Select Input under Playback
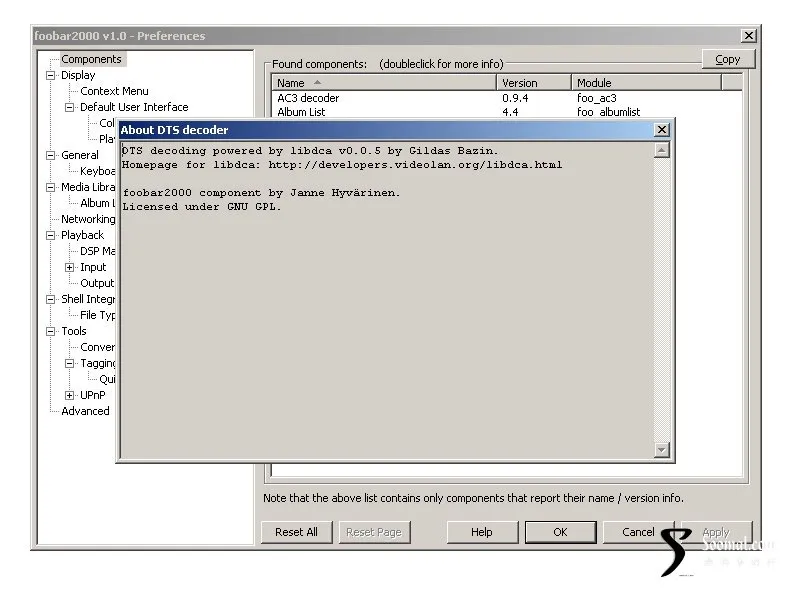Image resolution: width=800 pixels, height=600 pixels. point(93,267)
